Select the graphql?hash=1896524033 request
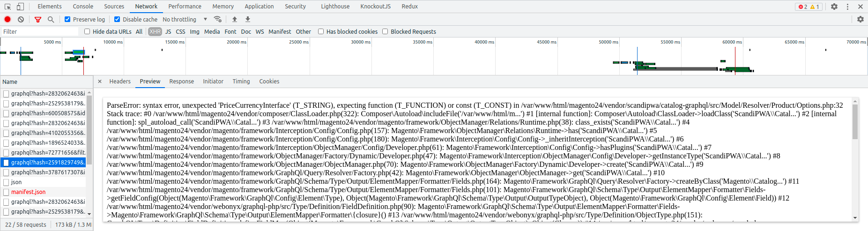Screen dimensions: 868x231 click(44, 142)
